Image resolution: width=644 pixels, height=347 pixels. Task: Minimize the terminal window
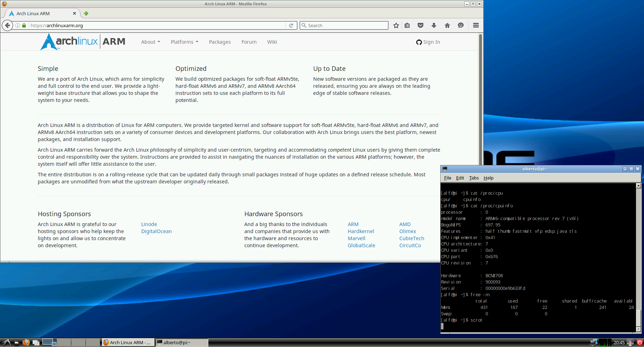[x=625, y=169]
